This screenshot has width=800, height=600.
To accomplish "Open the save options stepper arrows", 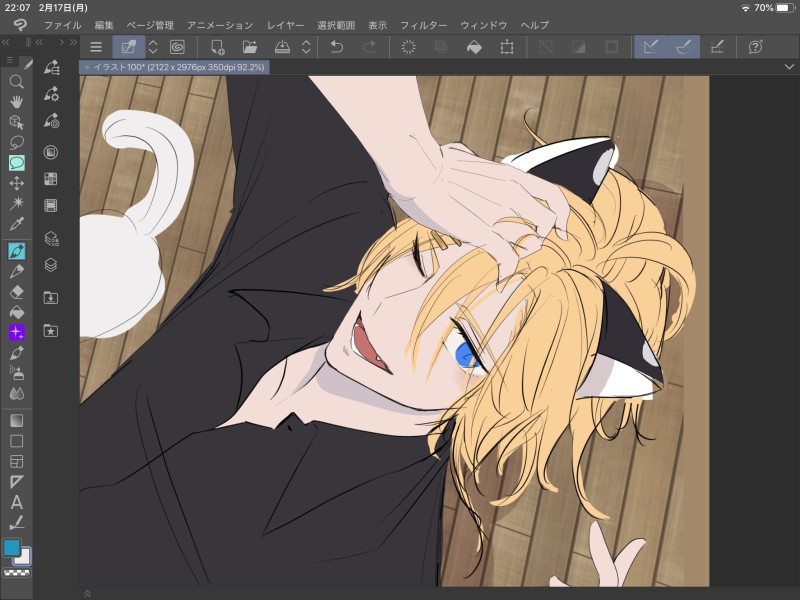I will coord(306,47).
